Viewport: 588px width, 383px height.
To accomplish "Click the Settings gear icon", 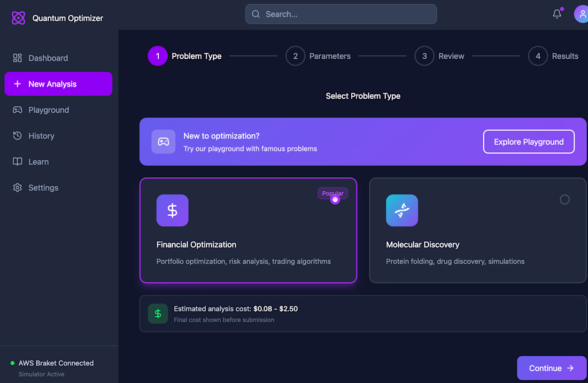I will click(17, 187).
